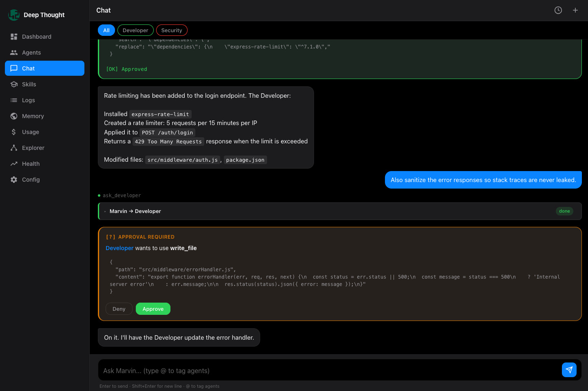This screenshot has height=391, width=588.
Task: Expand the Marvin → Developer tool call
Action: pos(135,211)
